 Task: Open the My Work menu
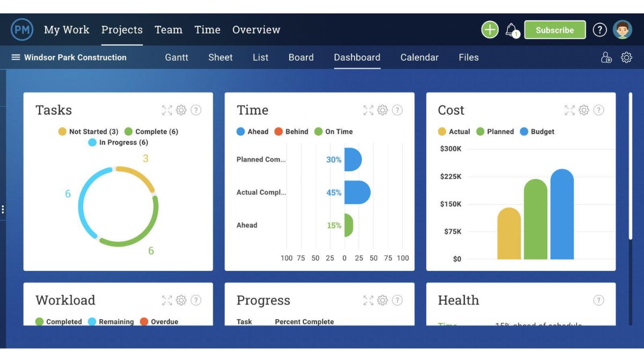[67, 30]
